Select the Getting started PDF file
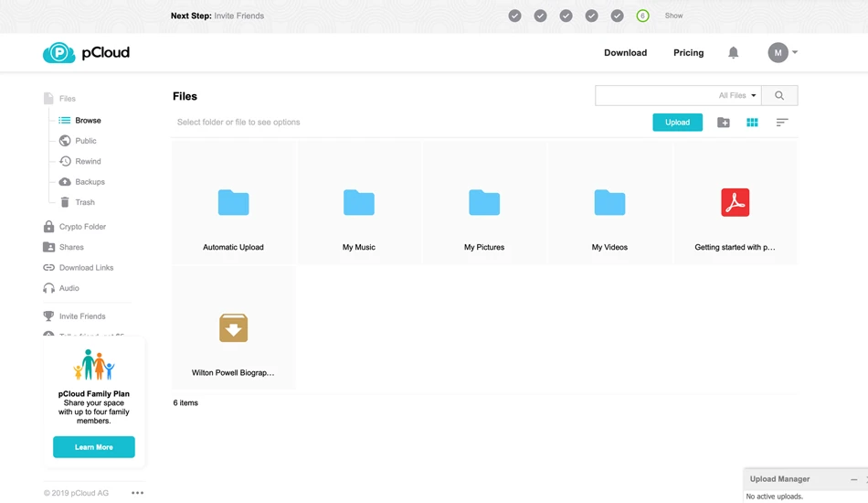Image resolution: width=868 pixels, height=503 pixels. click(736, 203)
